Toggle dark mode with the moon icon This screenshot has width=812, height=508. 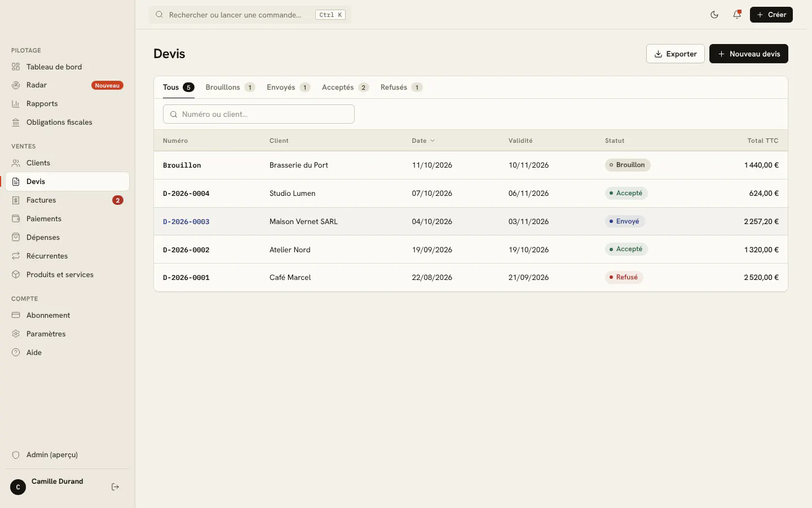[714, 15]
